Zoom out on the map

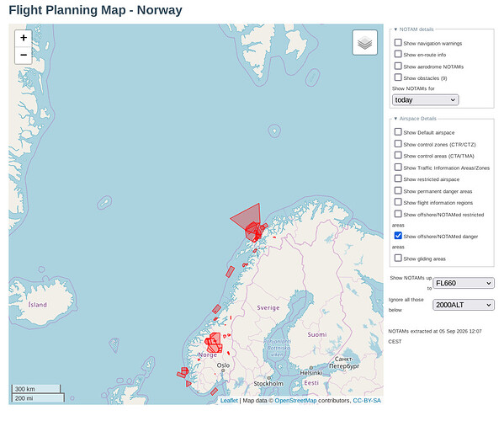pos(24,55)
